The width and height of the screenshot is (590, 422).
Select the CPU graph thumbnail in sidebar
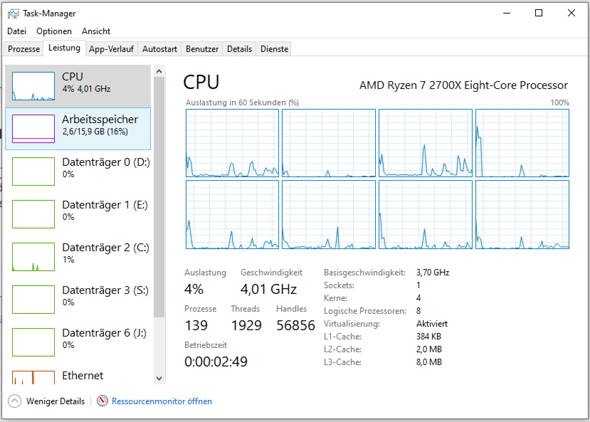[x=33, y=86]
